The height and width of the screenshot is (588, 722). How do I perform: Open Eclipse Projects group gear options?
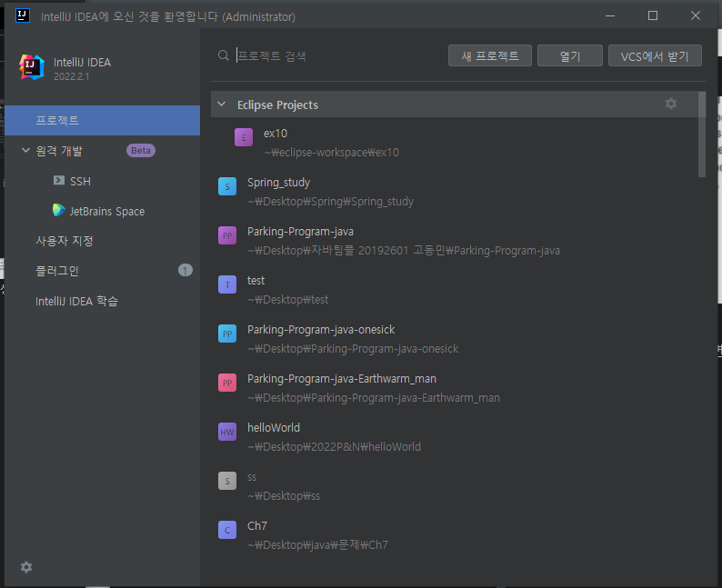point(671,104)
